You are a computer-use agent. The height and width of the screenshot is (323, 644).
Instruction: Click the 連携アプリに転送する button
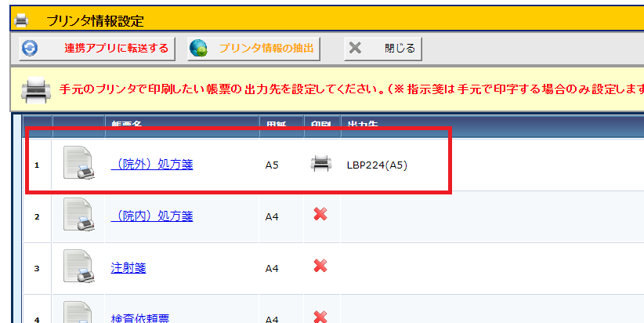point(97,49)
